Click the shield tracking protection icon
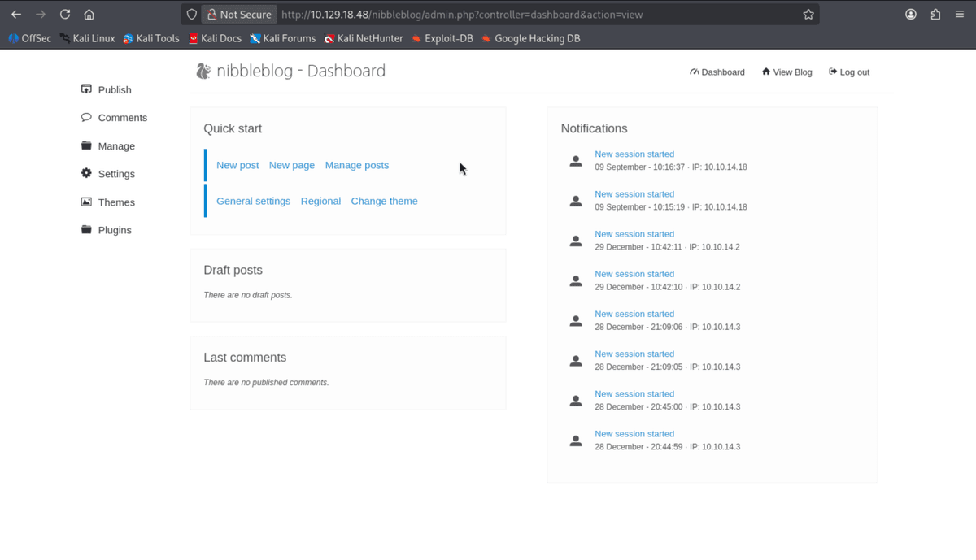The height and width of the screenshot is (560, 976). coord(192,15)
